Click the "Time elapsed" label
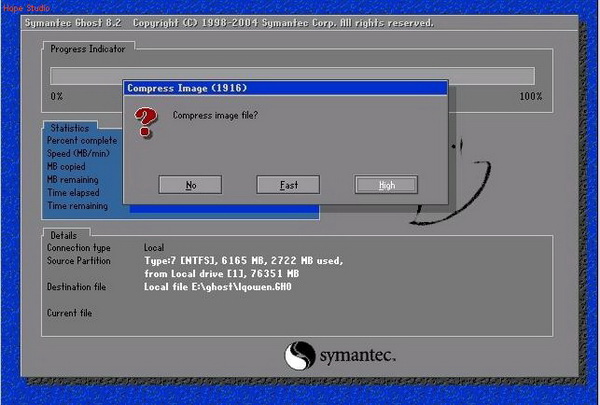The height and width of the screenshot is (405, 600). (x=73, y=193)
